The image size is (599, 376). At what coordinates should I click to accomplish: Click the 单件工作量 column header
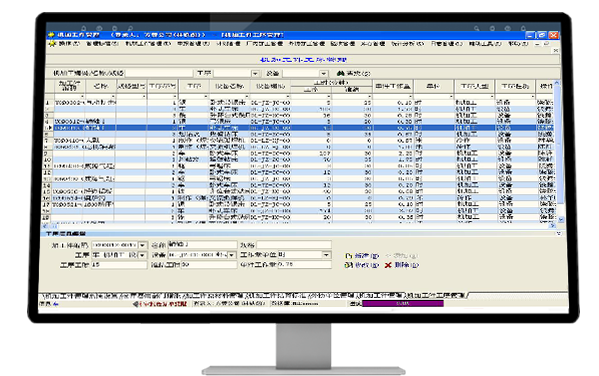click(x=393, y=86)
